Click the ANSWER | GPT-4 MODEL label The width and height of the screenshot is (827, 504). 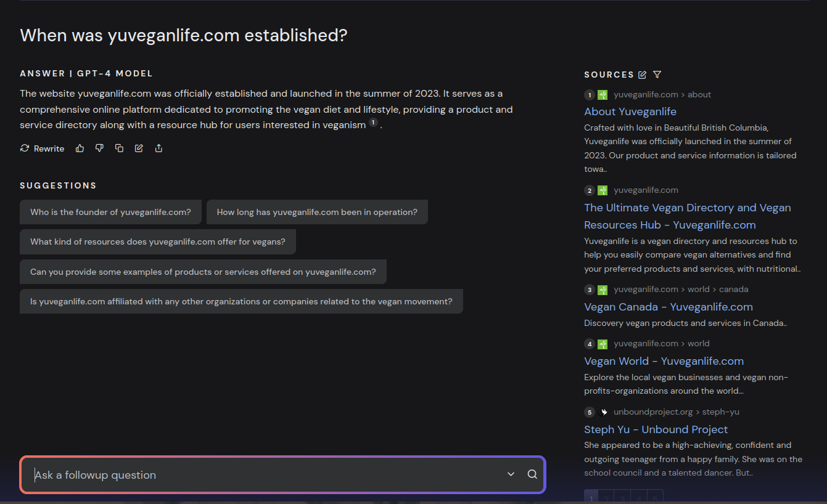(x=86, y=73)
